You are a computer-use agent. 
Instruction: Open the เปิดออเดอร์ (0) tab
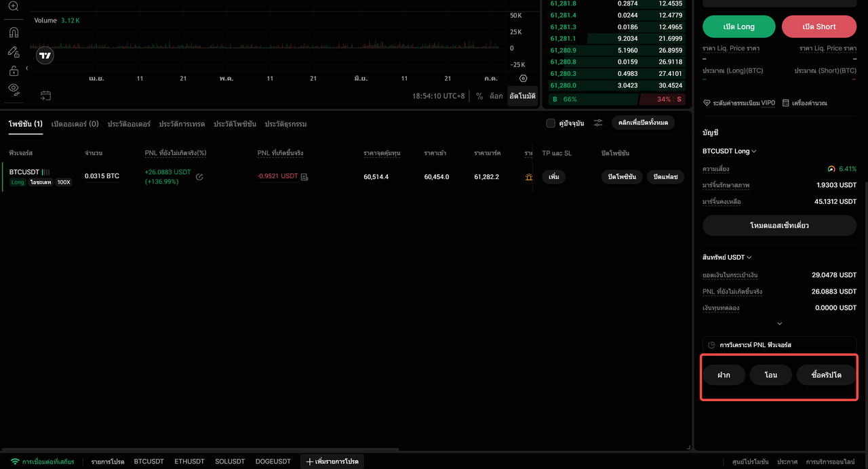tap(75, 124)
